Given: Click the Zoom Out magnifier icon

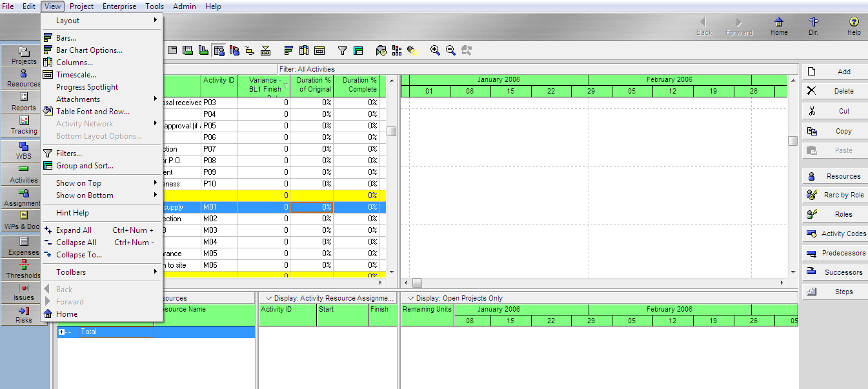Looking at the screenshot, I should click(450, 50).
